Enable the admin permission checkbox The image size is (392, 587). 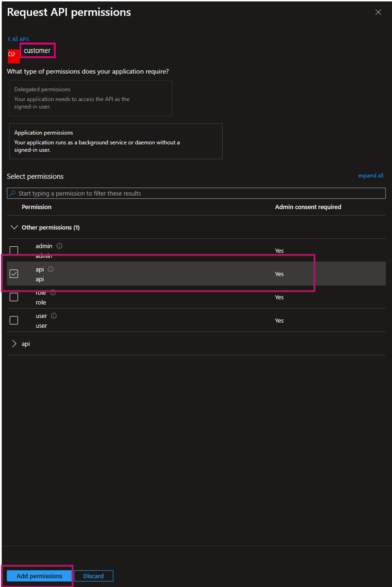pyautogui.click(x=14, y=250)
